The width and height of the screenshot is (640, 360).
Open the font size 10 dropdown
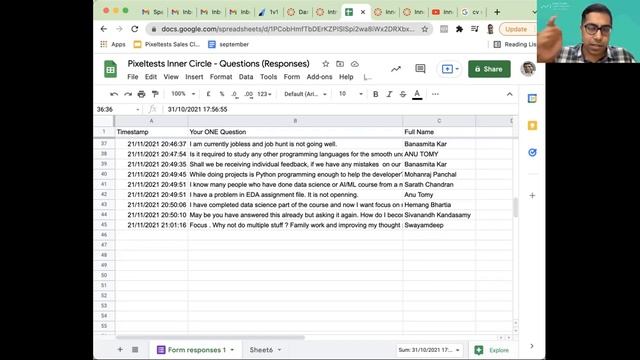click(351, 94)
